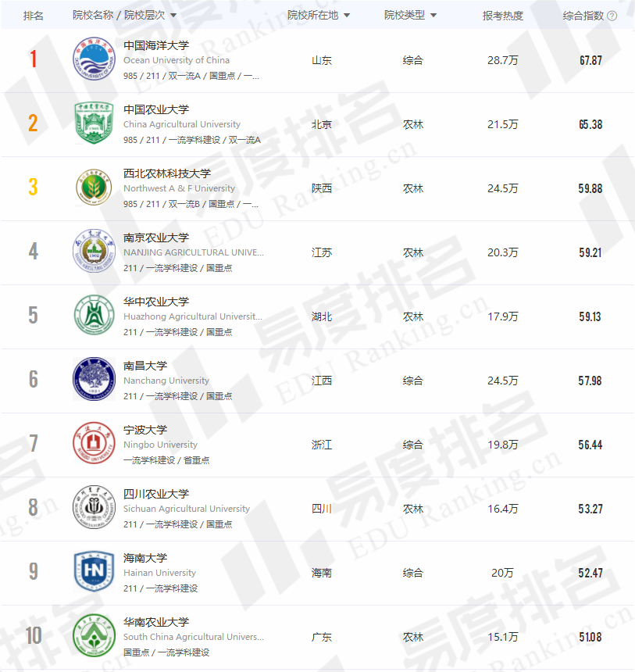Click the help icon beside 综合指数

tap(612, 16)
